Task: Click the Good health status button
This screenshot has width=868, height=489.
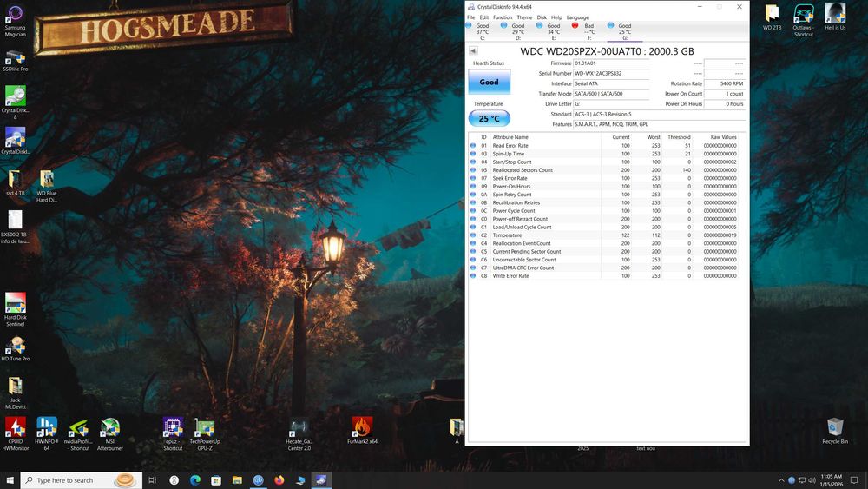Action: pyautogui.click(x=490, y=82)
